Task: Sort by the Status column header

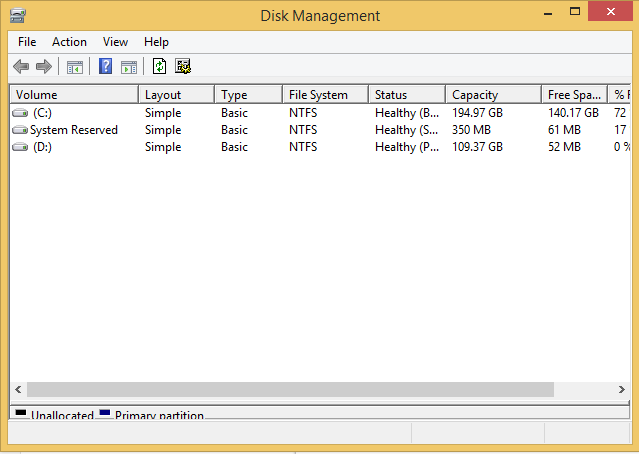Action: click(x=407, y=95)
